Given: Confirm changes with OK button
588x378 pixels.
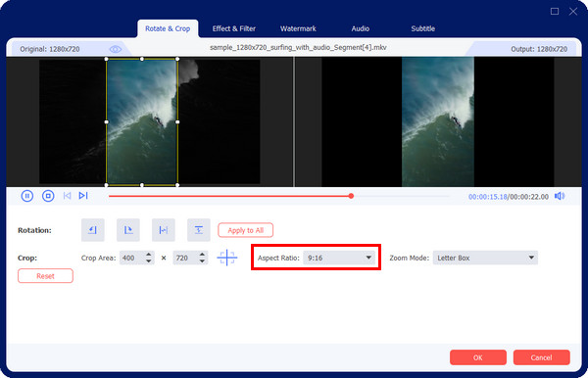Looking at the screenshot, I should pos(478,357).
